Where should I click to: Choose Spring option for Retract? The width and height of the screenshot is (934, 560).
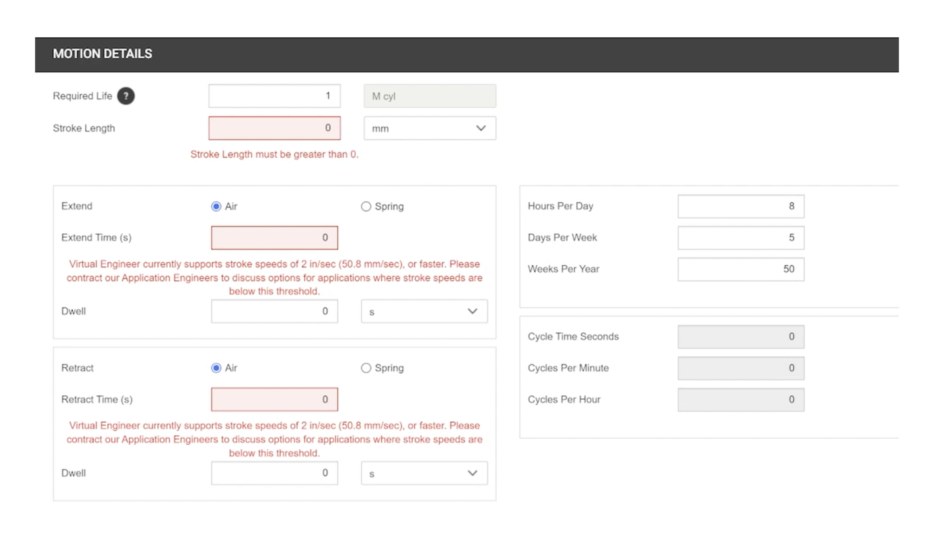point(366,368)
